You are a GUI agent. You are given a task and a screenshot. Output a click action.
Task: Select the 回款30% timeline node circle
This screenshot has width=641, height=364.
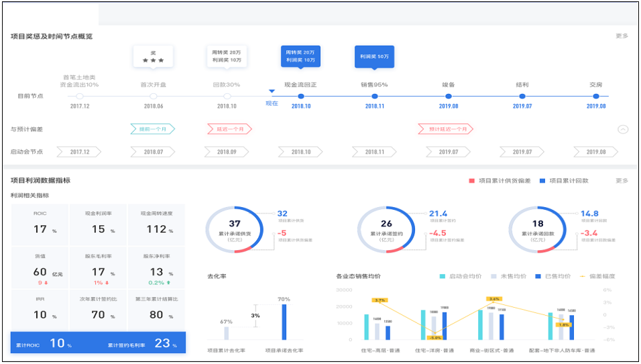pos(227,97)
